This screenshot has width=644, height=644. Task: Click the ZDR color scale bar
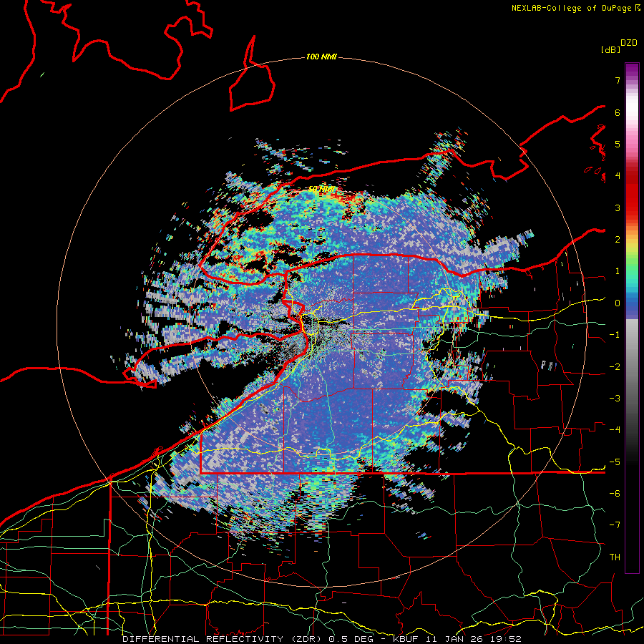[632, 318]
